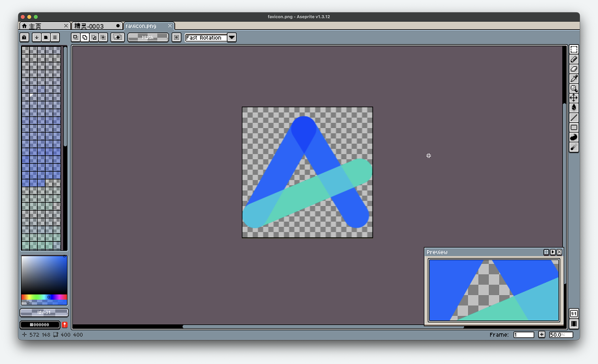Click the red color warning icon
This screenshot has height=364, width=598.
[x=64, y=324]
